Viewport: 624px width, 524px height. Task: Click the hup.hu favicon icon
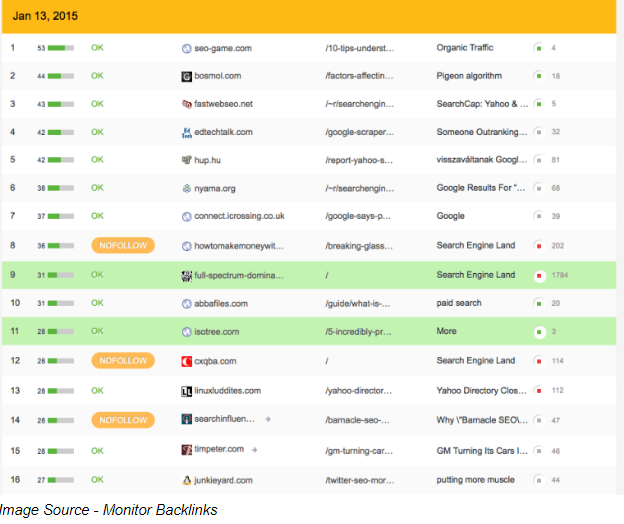coord(186,160)
